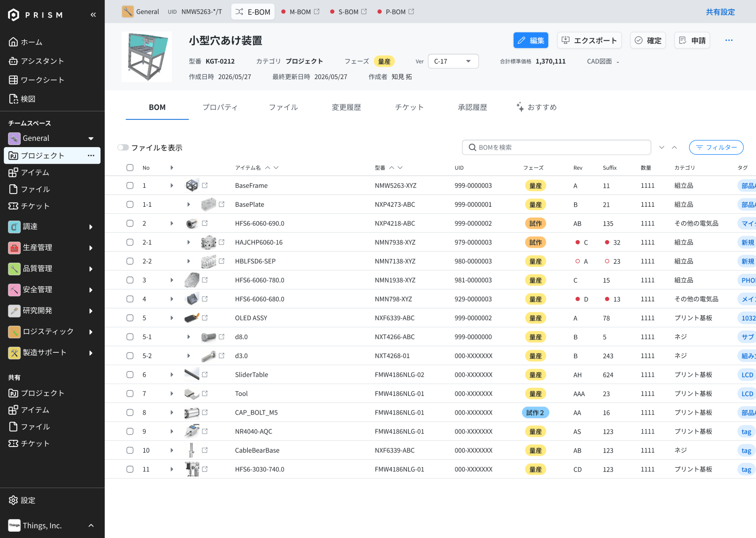The image size is (756, 538).
Task: Open team space アイテム icon
Action: (x=13, y=172)
